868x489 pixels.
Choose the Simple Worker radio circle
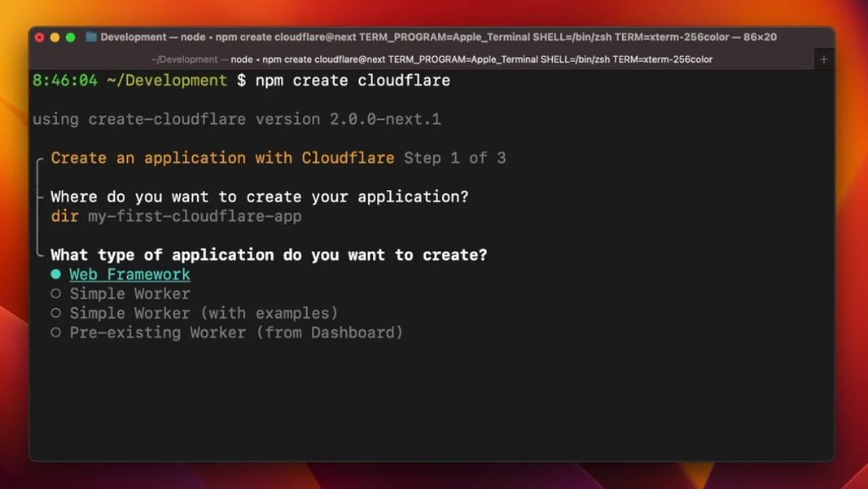pos(55,294)
